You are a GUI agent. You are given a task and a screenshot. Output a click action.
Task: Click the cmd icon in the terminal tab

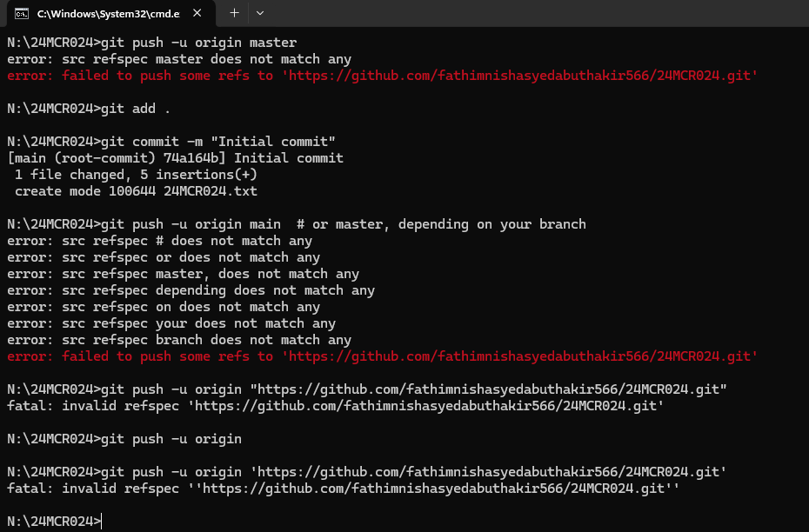pos(22,13)
